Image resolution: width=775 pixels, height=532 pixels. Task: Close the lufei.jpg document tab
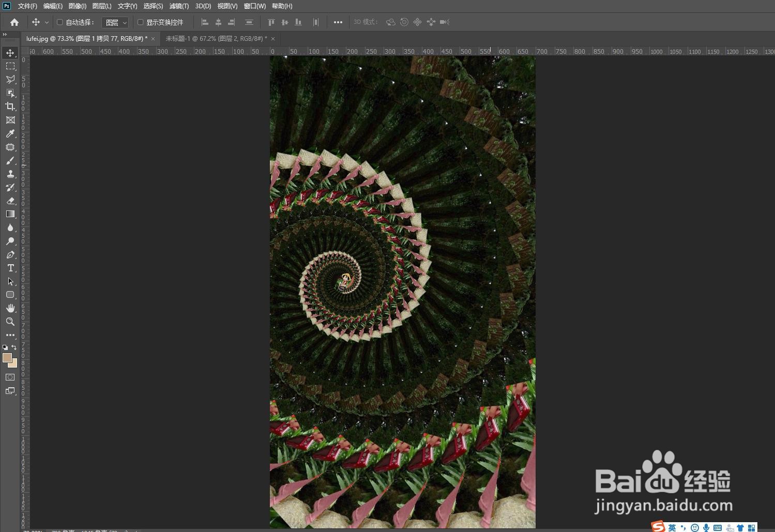click(153, 39)
